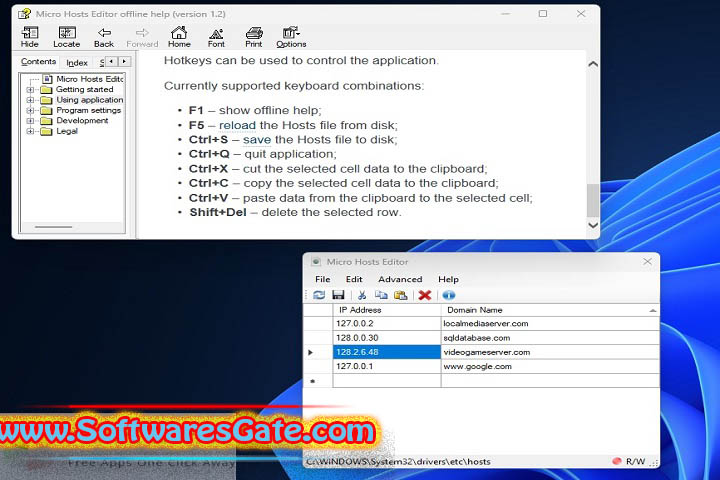Expand the Legal tree node

(x=30, y=131)
